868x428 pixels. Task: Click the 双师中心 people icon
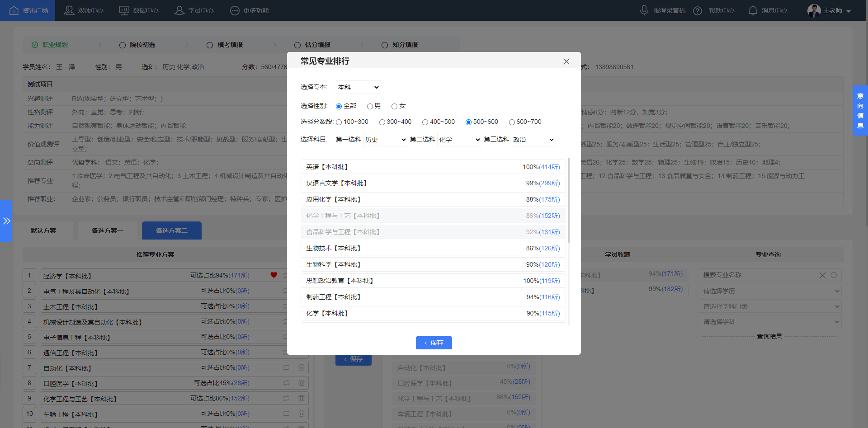(x=69, y=10)
